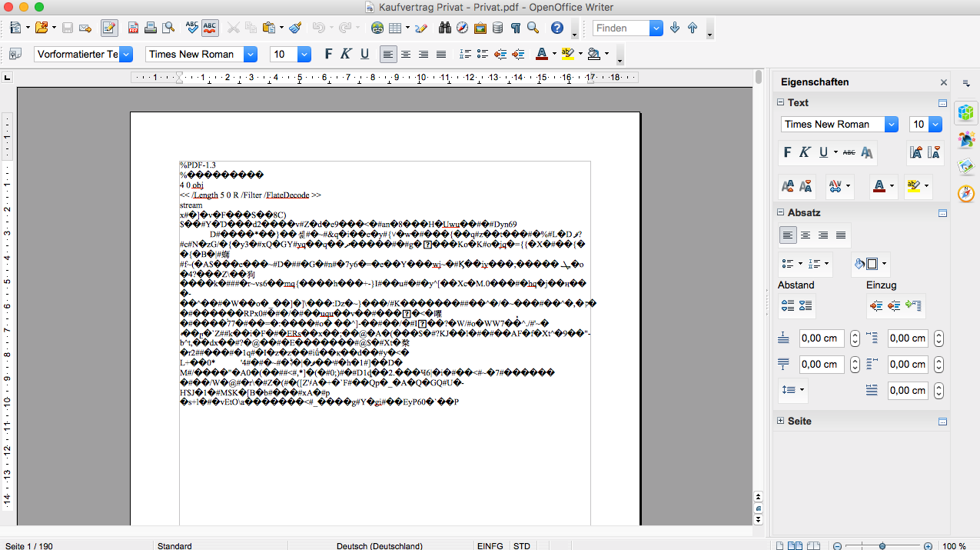
Task: Open the paragraph style dropdown 'Vorformatierter Te'
Action: click(x=126, y=54)
